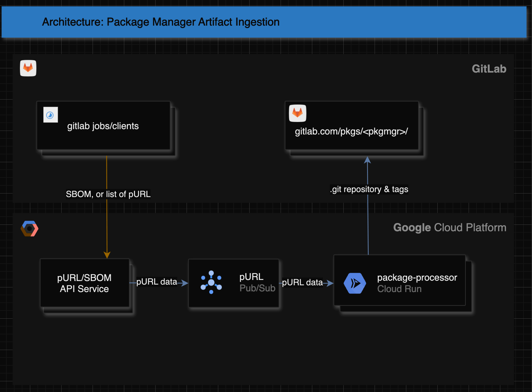Click the GitLab fox icon on the gitlab.com/pkgs box
Screen dimensions: 532x392
[298, 113]
